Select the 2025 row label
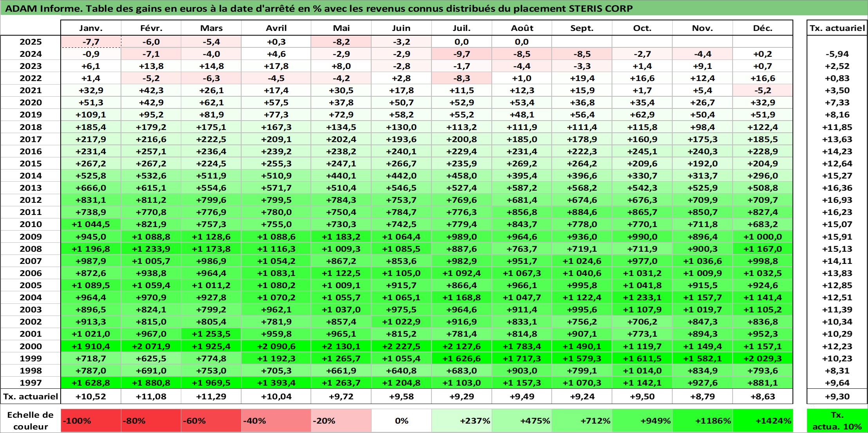The width and height of the screenshot is (868, 433). [31, 42]
